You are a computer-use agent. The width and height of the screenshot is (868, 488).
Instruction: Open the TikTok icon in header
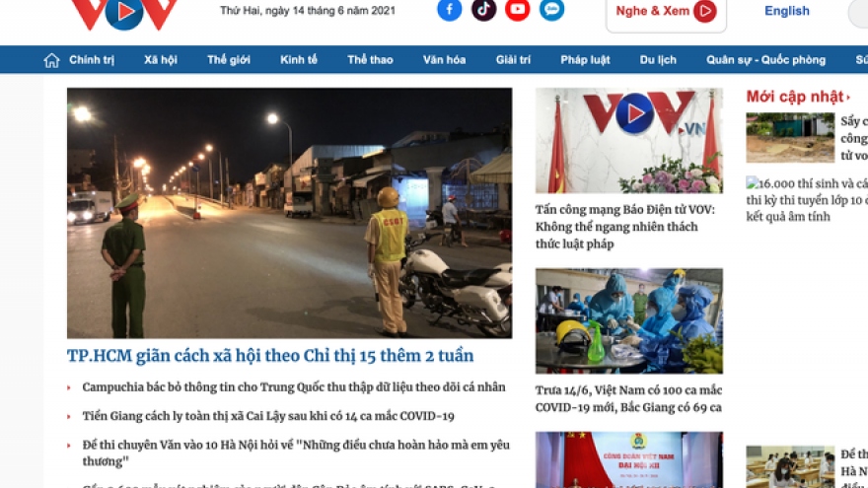point(483,10)
